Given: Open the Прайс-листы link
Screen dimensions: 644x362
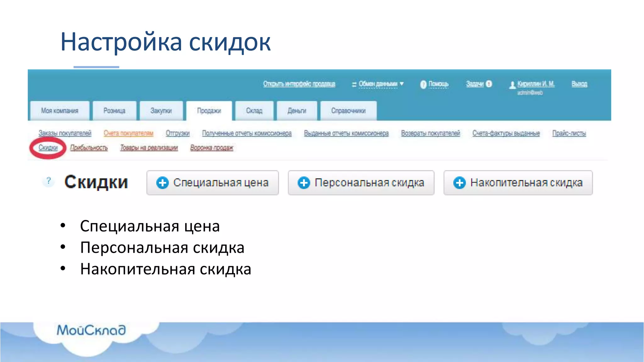Looking at the screenshot, I should 569,133.
